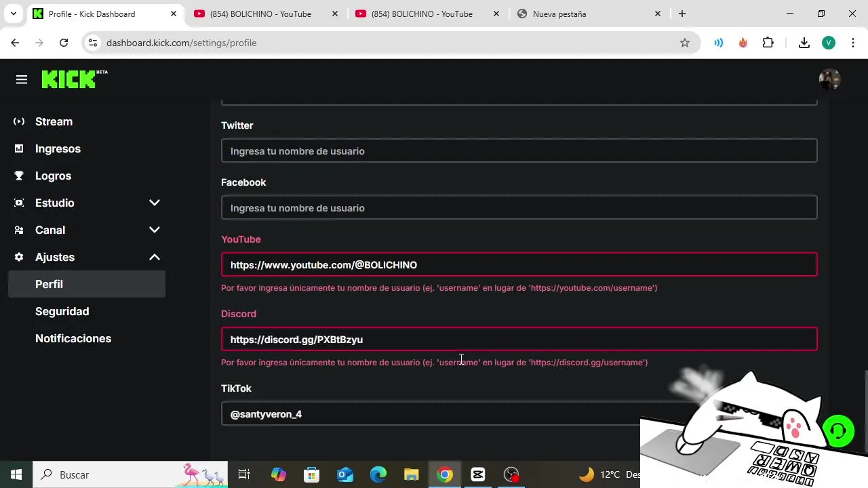
Task: Open Windows Start menu
Action: [16, 474]
